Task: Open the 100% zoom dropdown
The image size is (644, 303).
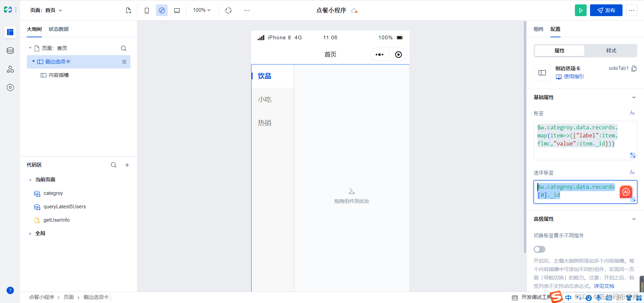Action: (x=202, y=10)
